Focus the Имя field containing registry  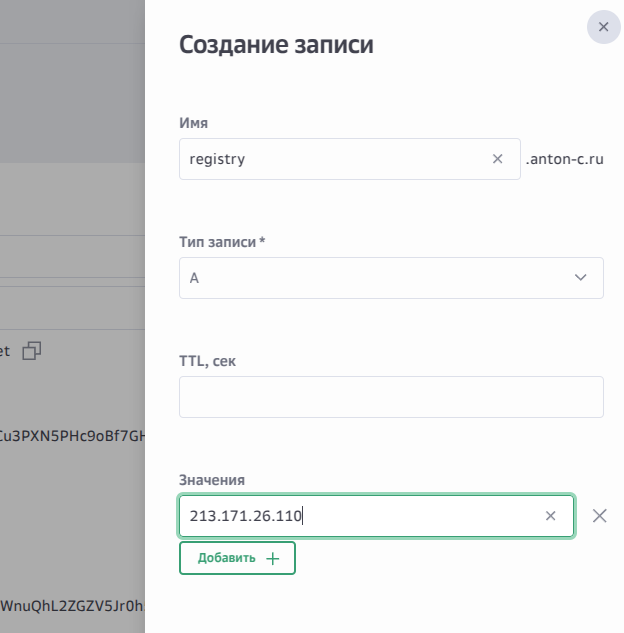[330, 159]
